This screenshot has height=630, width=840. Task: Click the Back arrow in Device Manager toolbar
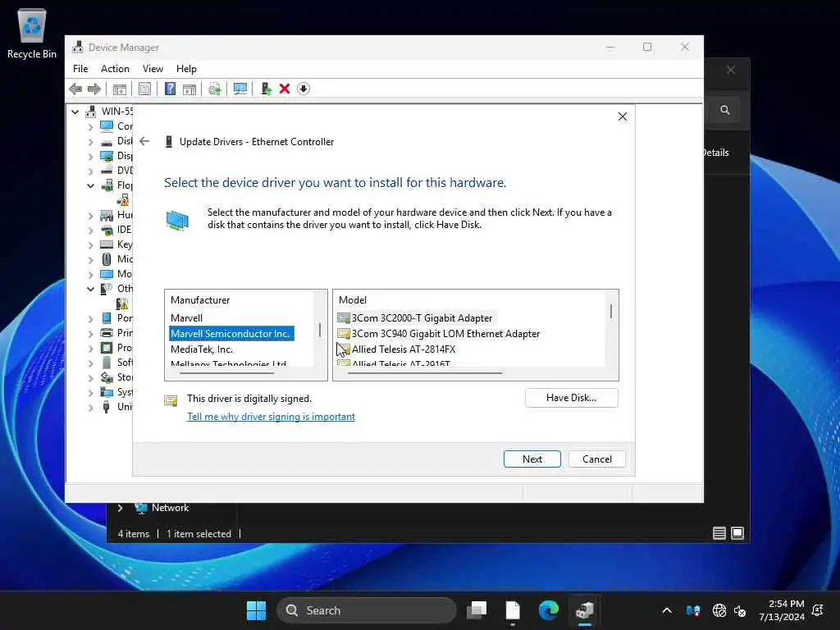coord(75,89)
